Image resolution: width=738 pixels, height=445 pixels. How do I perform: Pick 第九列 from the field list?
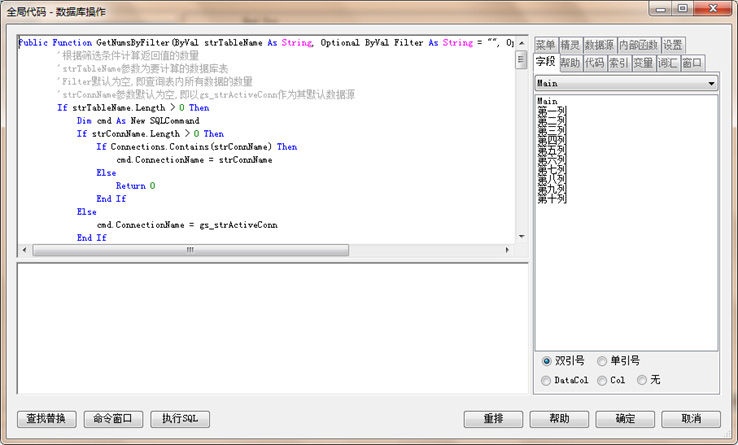552,190
